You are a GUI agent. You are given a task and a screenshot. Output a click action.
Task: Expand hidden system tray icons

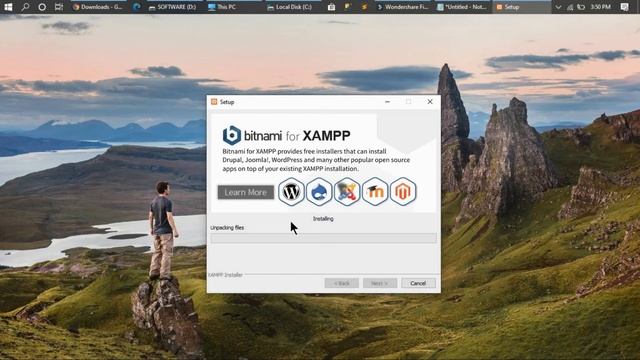pos(558,7)
